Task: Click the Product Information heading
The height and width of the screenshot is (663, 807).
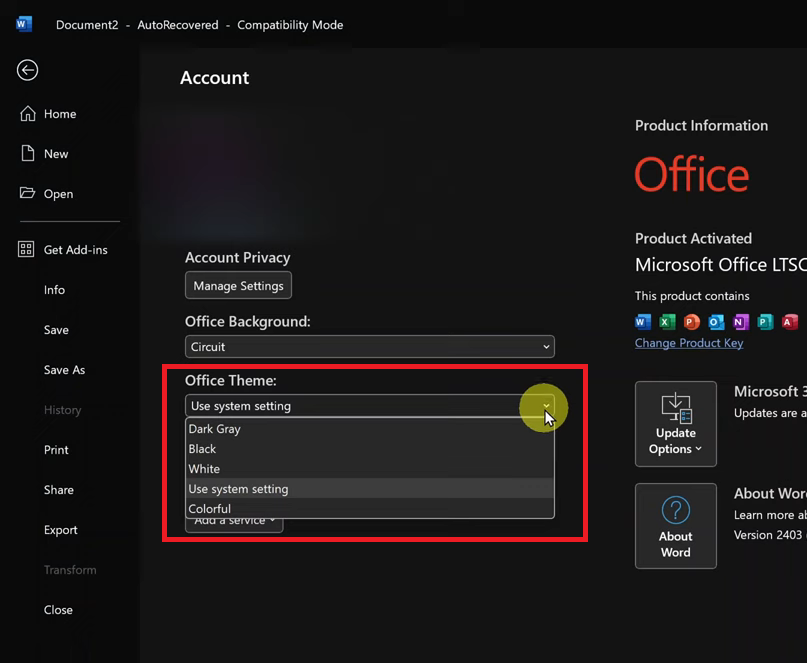Action: coord(701,126)
